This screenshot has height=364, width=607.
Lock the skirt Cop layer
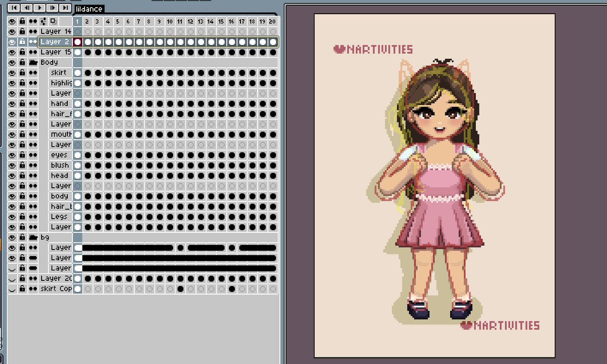pos(22,289)
